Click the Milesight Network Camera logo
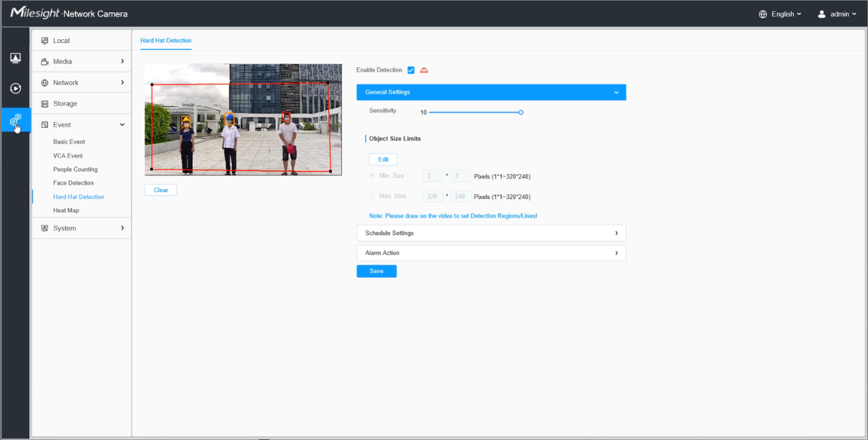 pyautogui.click(x=69, y=13)
